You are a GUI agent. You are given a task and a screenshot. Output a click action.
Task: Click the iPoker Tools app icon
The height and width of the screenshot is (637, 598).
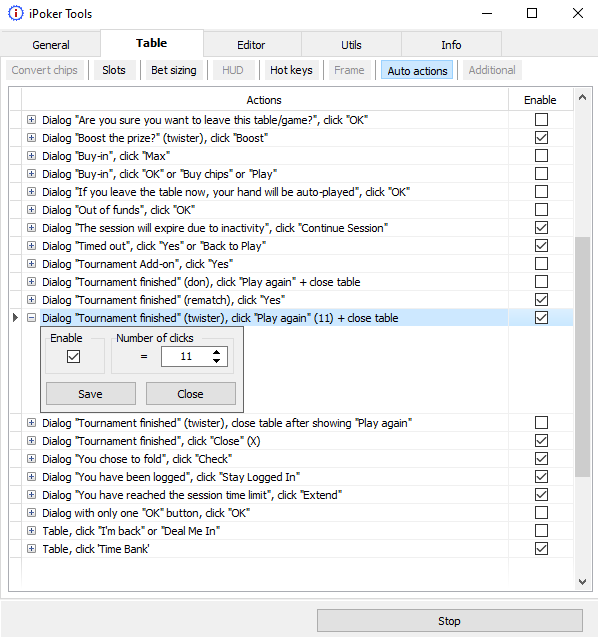pyautogui.click(x=15, y=13)
